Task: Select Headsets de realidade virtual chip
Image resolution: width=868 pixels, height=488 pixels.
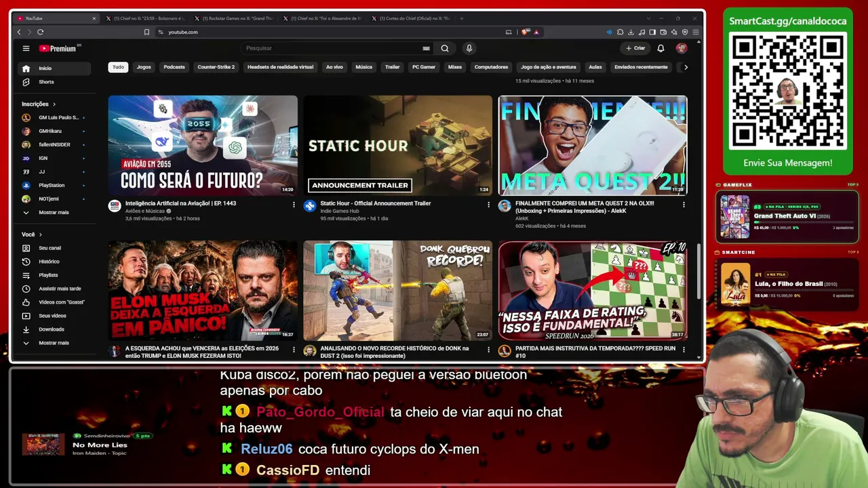Action: click(x=280, y=67)
